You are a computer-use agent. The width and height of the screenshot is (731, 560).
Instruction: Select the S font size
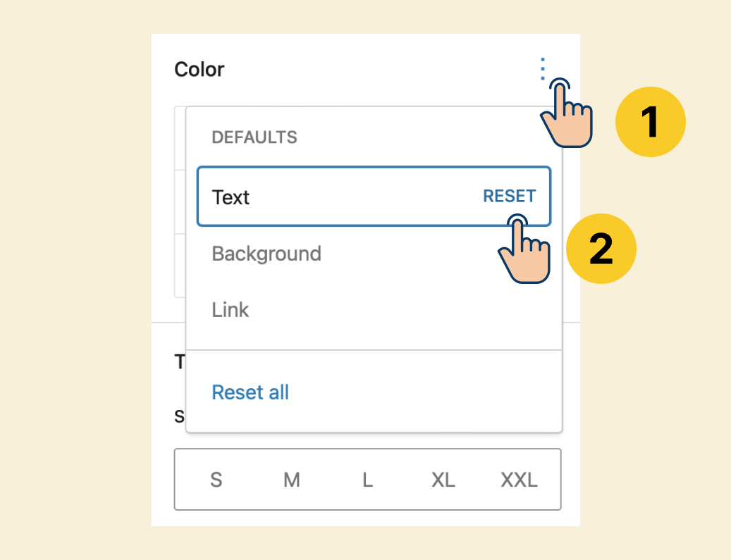pos(216,480)
